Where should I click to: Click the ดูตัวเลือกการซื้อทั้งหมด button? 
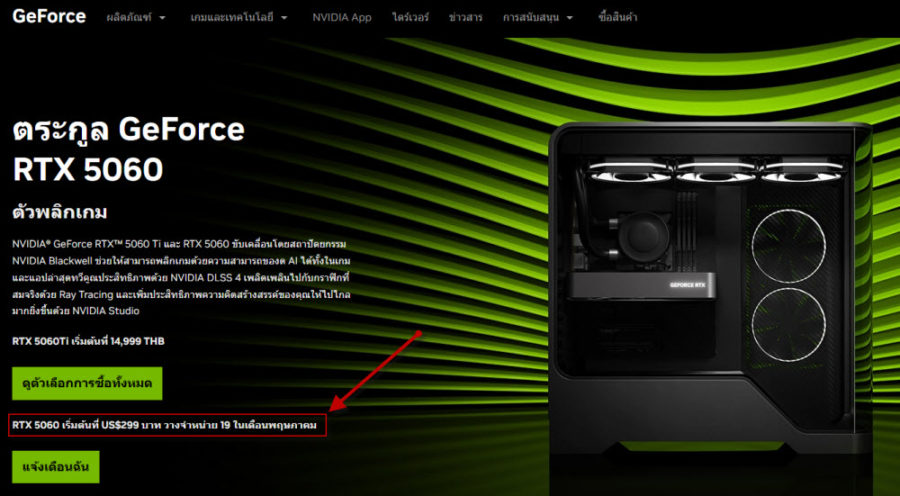[87, 383]
